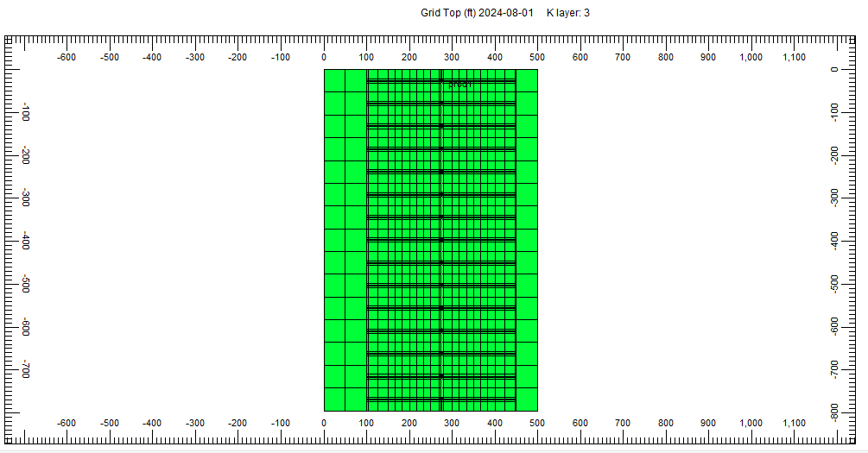Click the '-700' label on the left axis
Image resolution: width=868 pixels, height=453 pixels.
25,368
